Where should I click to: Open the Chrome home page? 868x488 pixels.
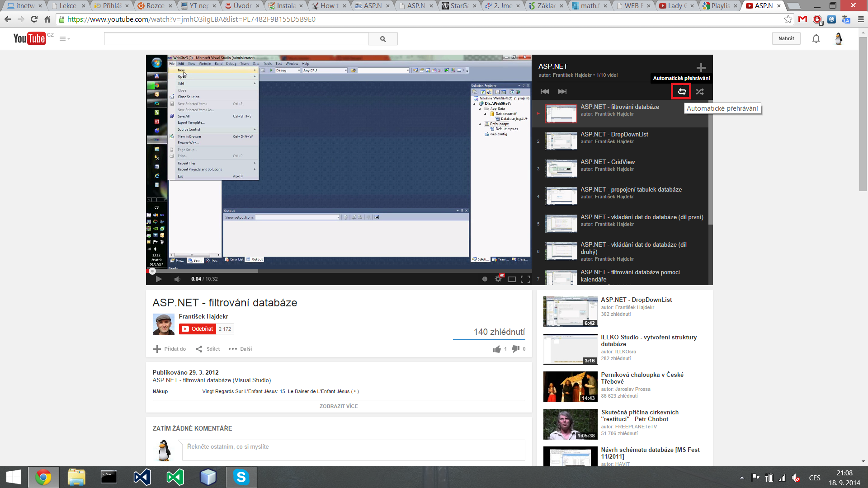pyautogui.click(x=47, y=19)
